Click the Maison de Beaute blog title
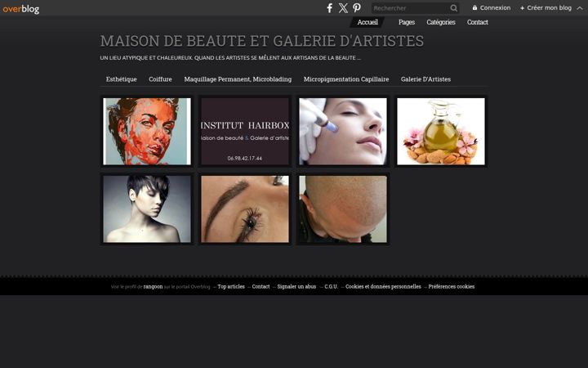 (262, 41)
